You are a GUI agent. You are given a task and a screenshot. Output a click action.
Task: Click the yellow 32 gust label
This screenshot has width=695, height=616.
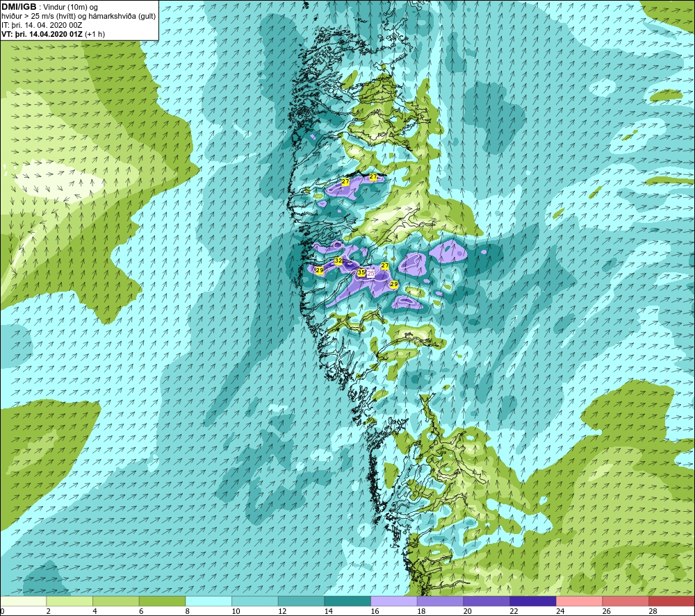(x=338, y=261)
